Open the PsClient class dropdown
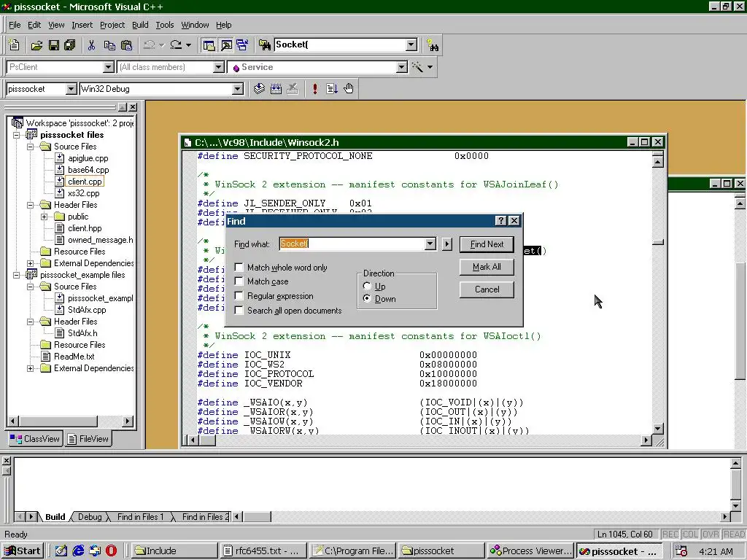This screenshot has width=747, height=560. click(x=108, y=67)
